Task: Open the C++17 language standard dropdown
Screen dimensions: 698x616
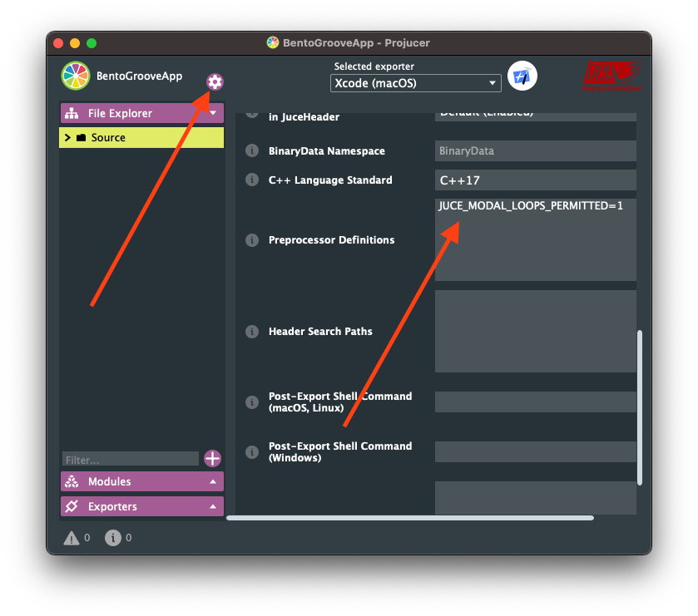Action: click(536, 180)
